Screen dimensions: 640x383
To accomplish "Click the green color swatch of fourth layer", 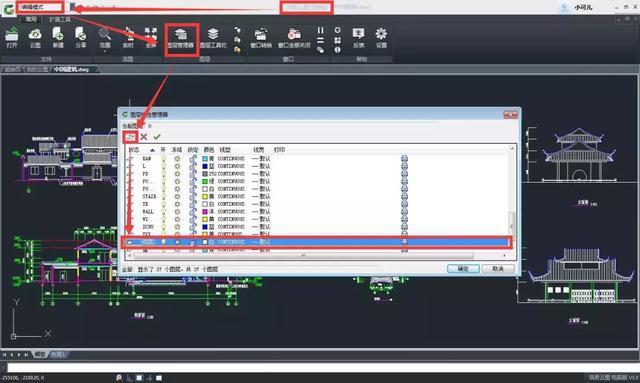I will point(205,181).
